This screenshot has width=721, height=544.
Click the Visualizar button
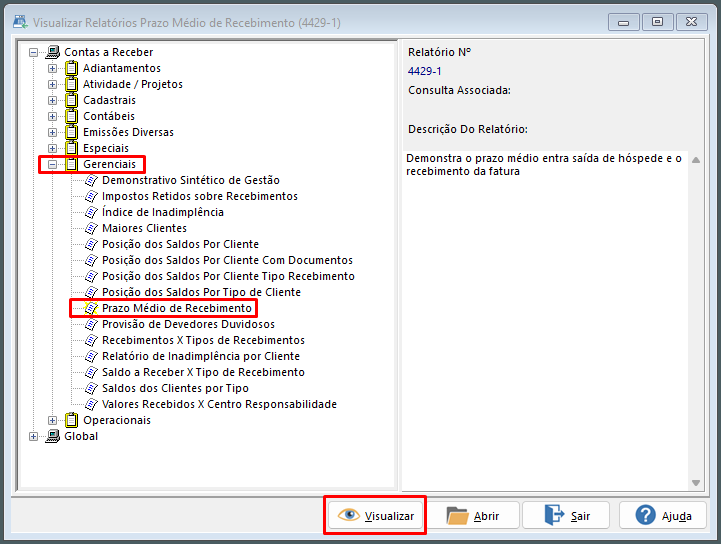click(x=375, y=515)
